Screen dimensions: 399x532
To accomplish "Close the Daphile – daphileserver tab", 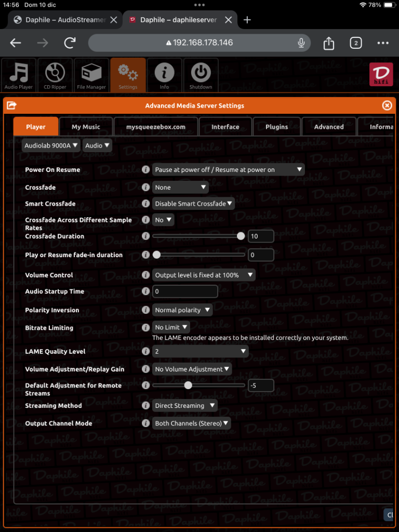I will (x=229, y=20).
